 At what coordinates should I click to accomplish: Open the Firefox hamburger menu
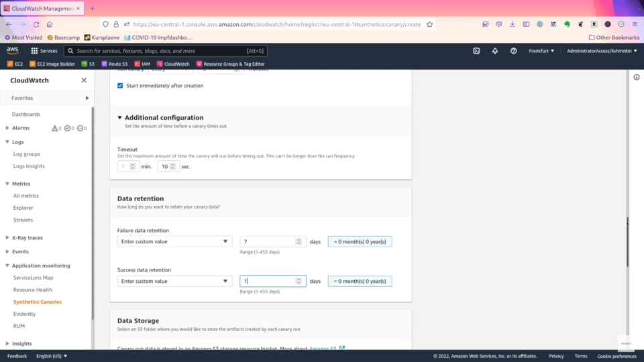click(x=635, y=24)
